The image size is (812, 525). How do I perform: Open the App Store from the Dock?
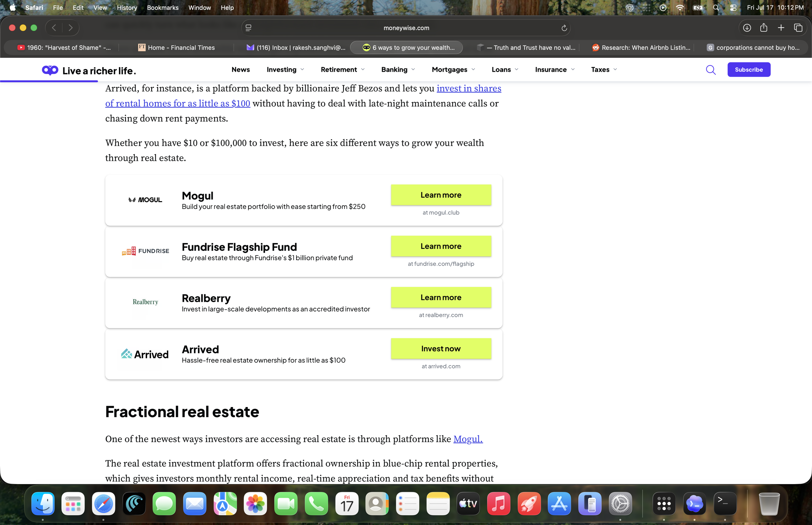[560, 503]
